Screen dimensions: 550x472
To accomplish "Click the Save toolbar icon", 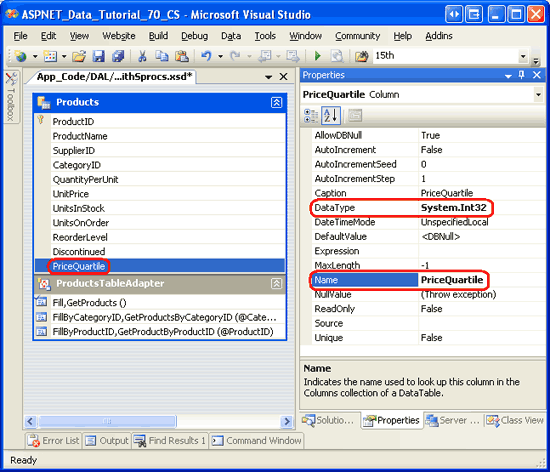I will 99,56.
